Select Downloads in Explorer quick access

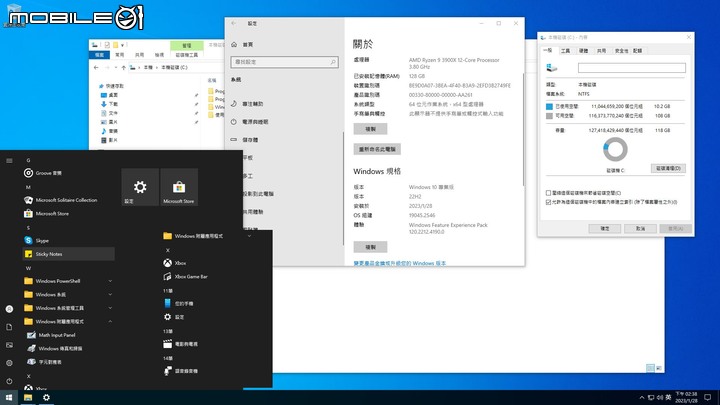[109, 104]
